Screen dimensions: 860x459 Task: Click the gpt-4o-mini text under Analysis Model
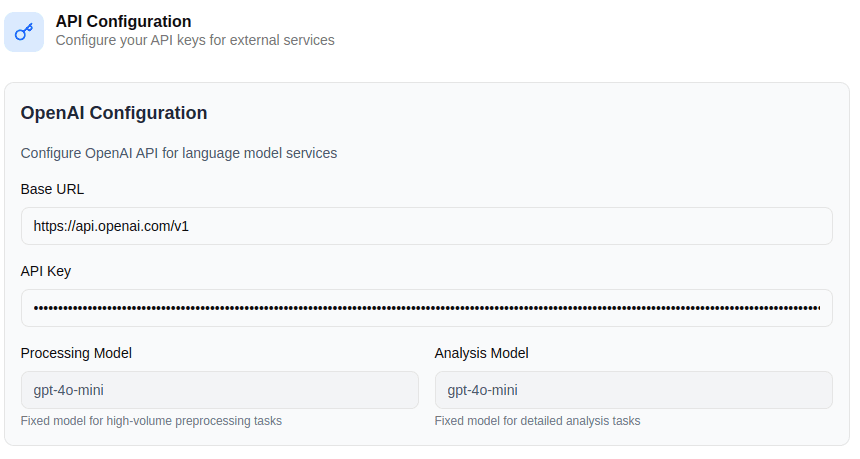click(x=483, y=390)
